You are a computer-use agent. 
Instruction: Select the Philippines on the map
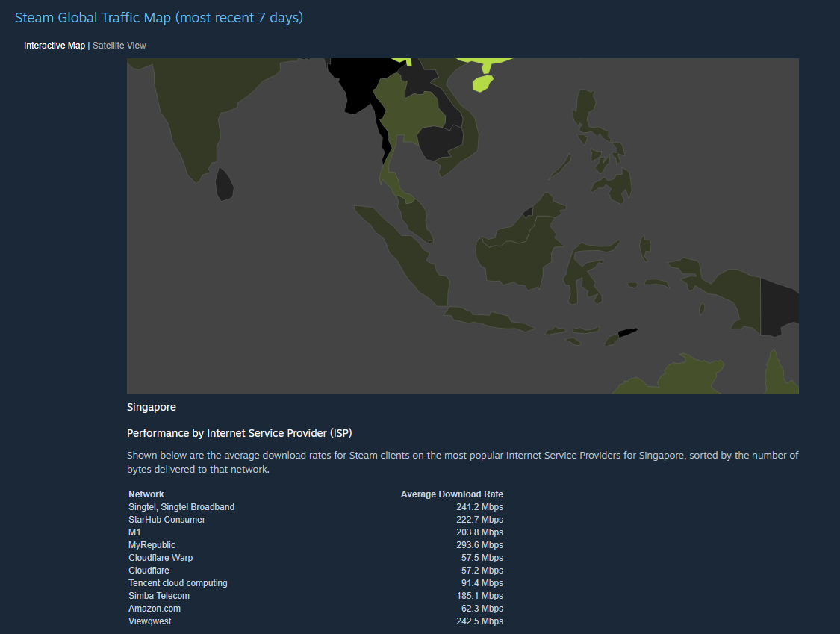[603, 147]
